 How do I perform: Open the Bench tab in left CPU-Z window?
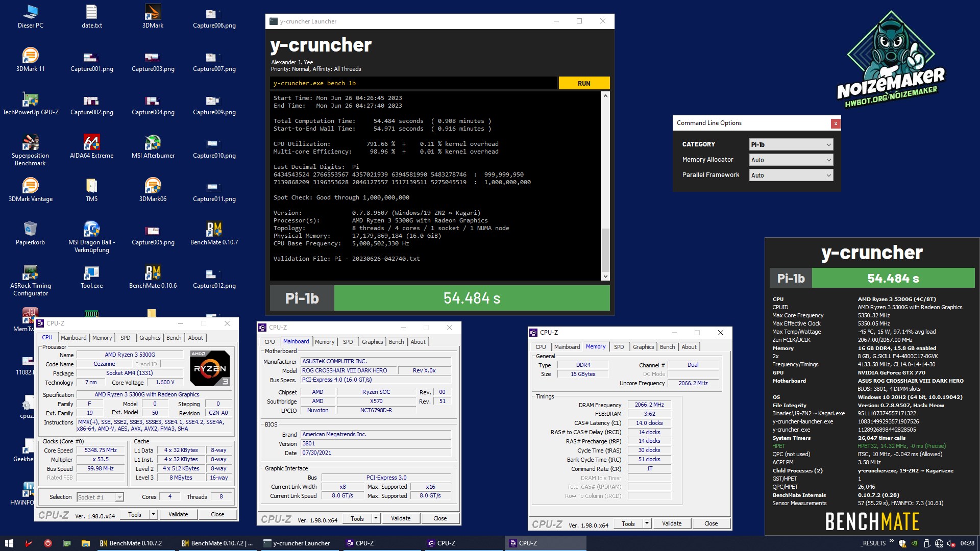click(174, 338)
